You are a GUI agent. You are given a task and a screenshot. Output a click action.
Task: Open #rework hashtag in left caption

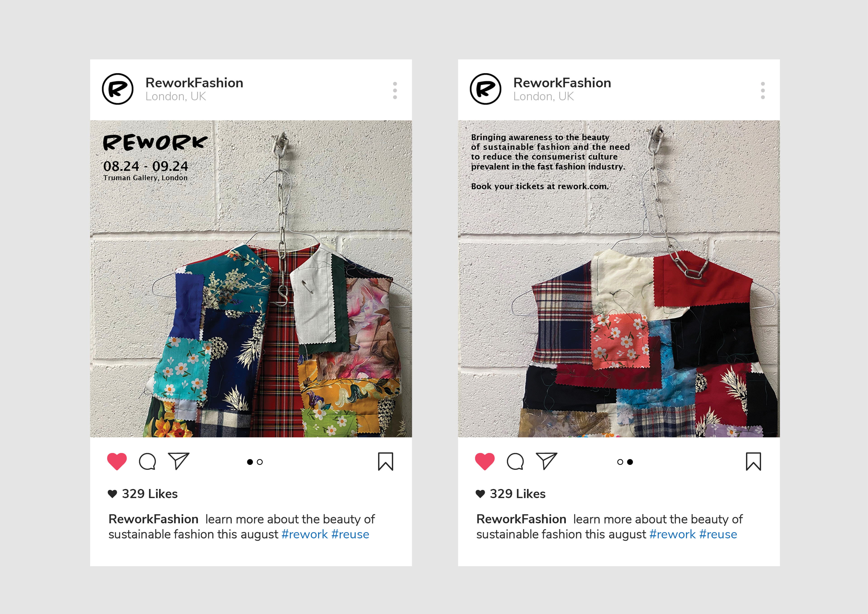click(304, 534)
